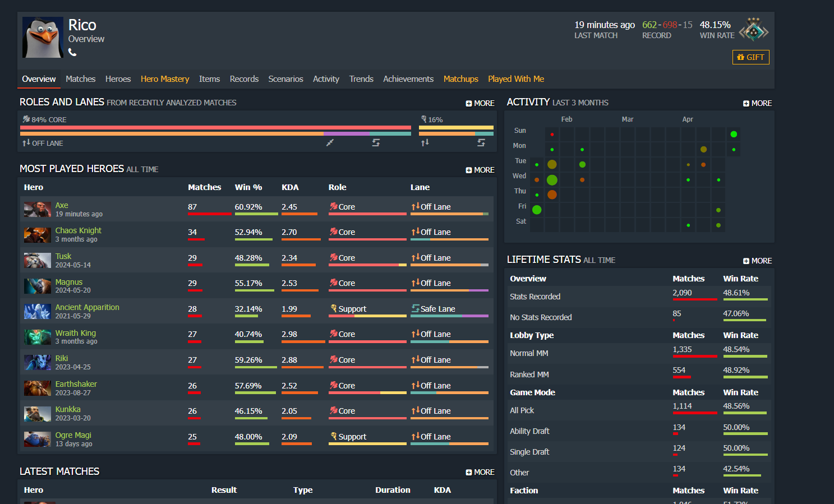The height and width of the screenshot is (504, 834).
Task: Click the phone icon under Rico's name
Action: (x=72, y=52)
